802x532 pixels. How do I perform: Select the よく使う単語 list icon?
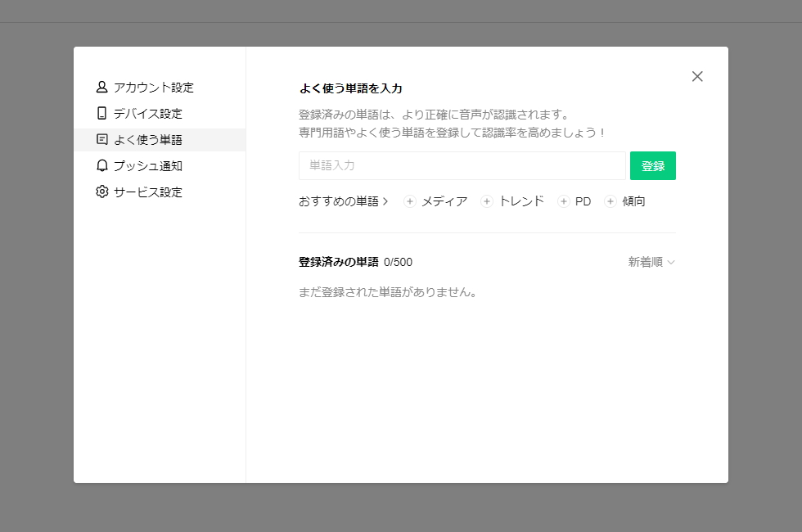101,139
